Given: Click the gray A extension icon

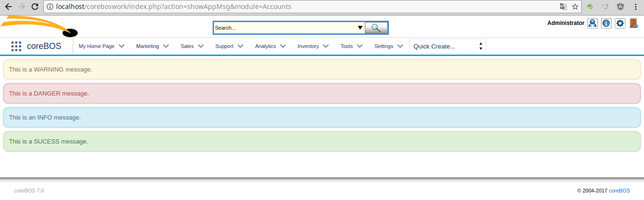Looking at the screenshot, I should [x=605, y=7].
